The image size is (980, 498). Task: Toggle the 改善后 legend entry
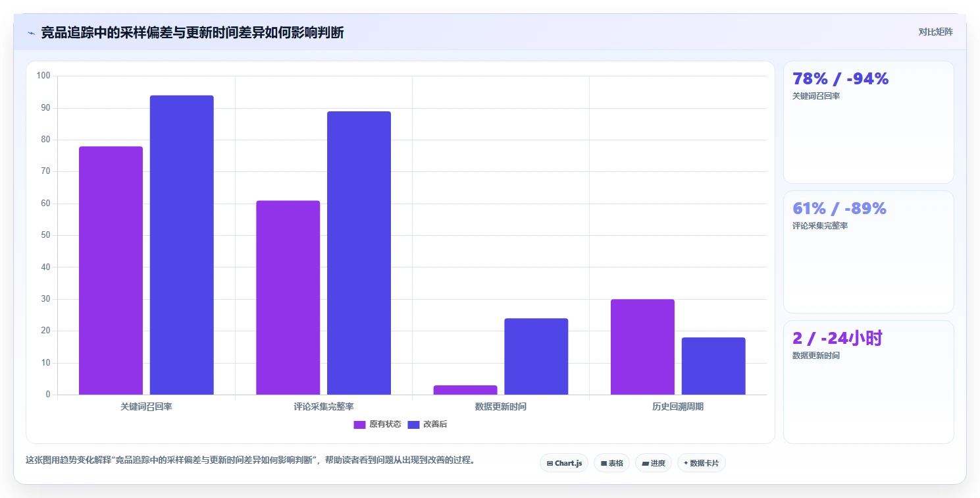pos(428,424)
